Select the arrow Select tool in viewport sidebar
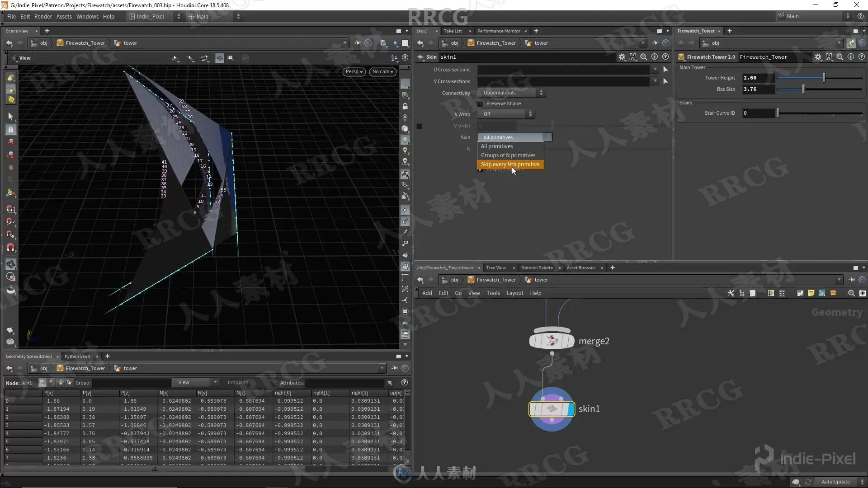The image size is (868, 488). click(x=11, y=117)
